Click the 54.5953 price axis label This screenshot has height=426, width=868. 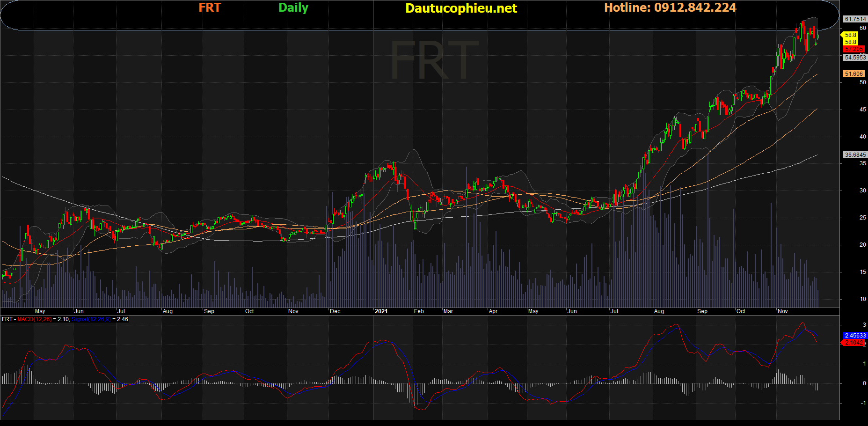point(855,58)
